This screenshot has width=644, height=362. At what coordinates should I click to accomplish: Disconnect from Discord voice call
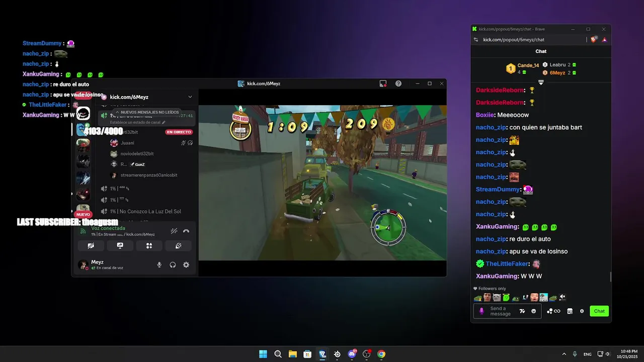point(186,231)
